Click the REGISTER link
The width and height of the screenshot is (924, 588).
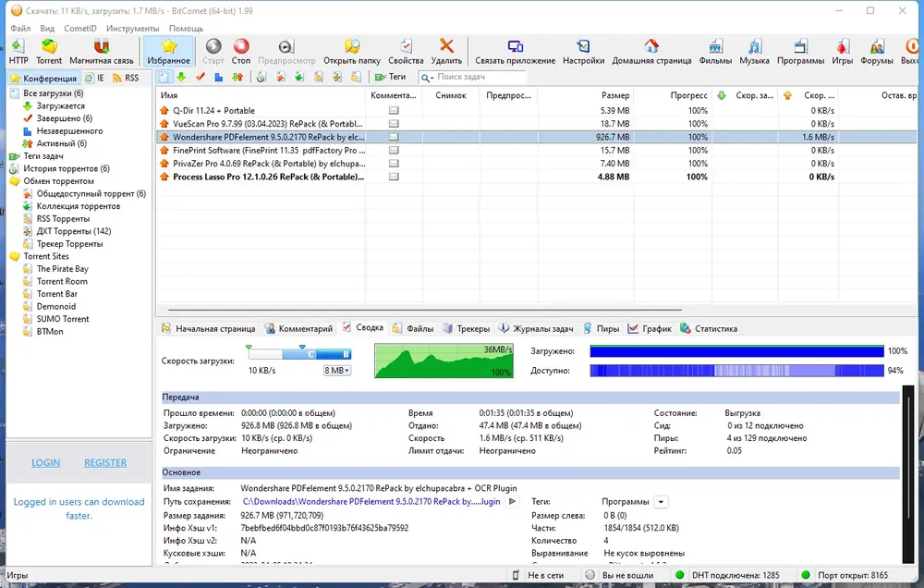pos(105,463)
